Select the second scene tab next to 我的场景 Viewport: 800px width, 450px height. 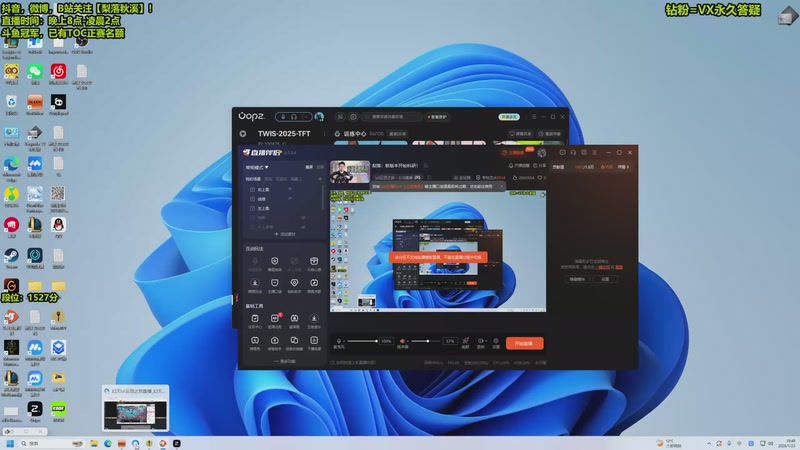click(268, 179)
